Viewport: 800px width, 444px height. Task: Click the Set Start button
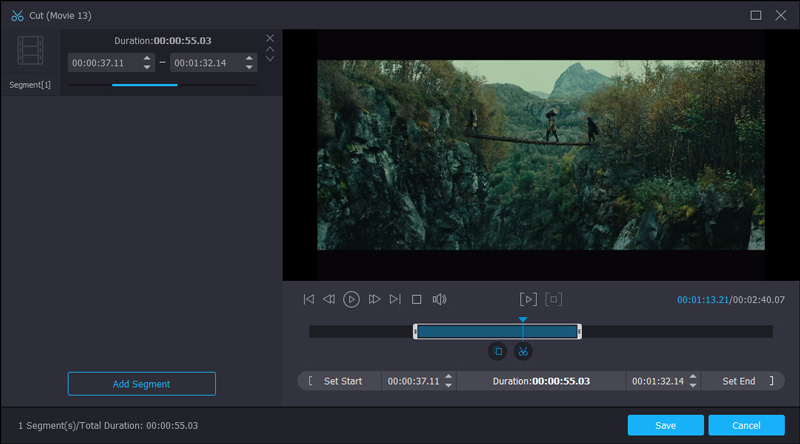pyautogui.click(x=342, y=381)
